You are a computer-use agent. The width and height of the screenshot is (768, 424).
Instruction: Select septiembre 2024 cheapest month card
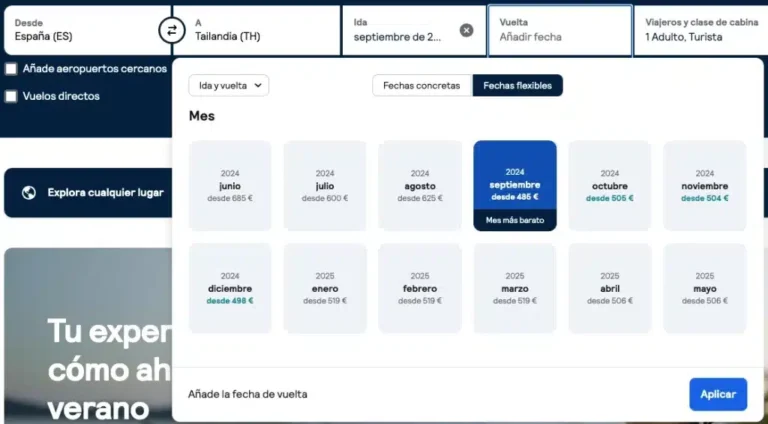[515, 186]
